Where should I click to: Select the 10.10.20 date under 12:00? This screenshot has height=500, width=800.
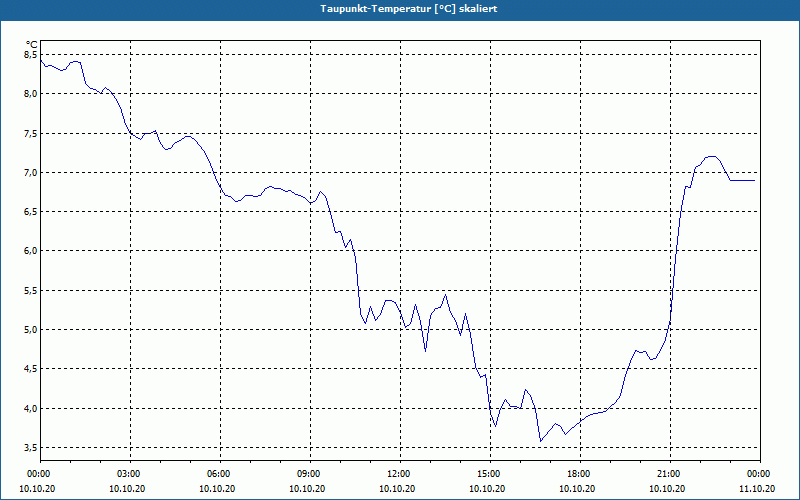397,489
